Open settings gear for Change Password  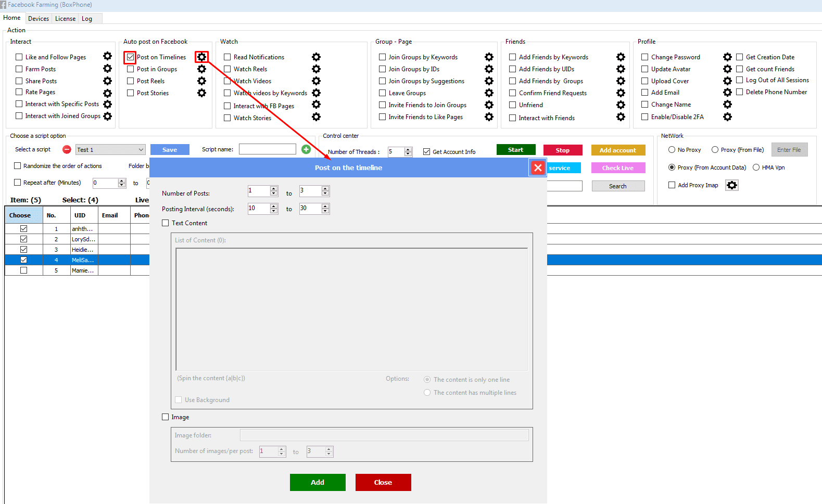click(x=727, y=57)
